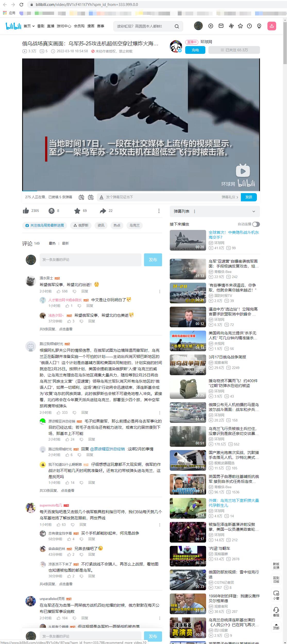Screen dimensions: 287x644
Task: Click the 俄罗斯 tag
Action: point(81,226)
